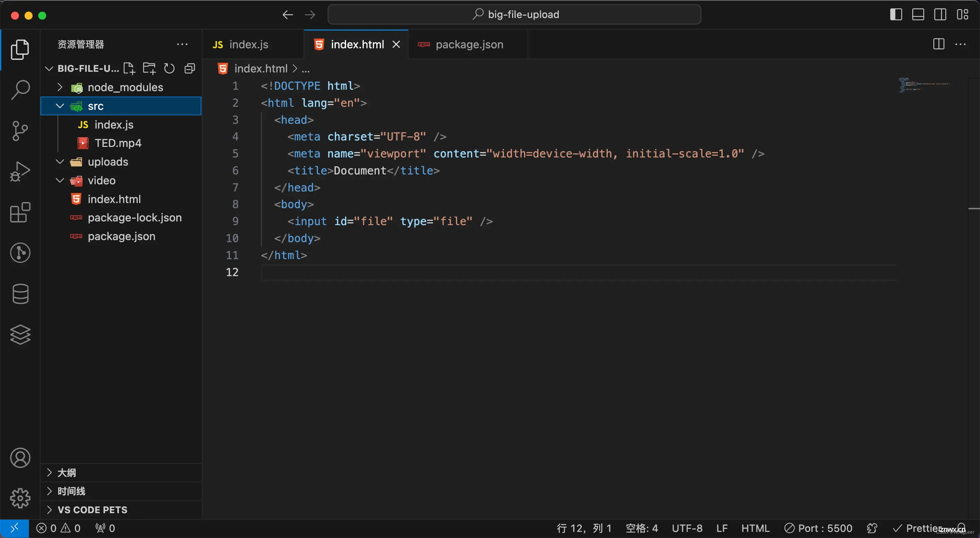Open the Database activity bar icon
Image resolution: width=980 pixels, height=538 pixels.
point(20,293)
